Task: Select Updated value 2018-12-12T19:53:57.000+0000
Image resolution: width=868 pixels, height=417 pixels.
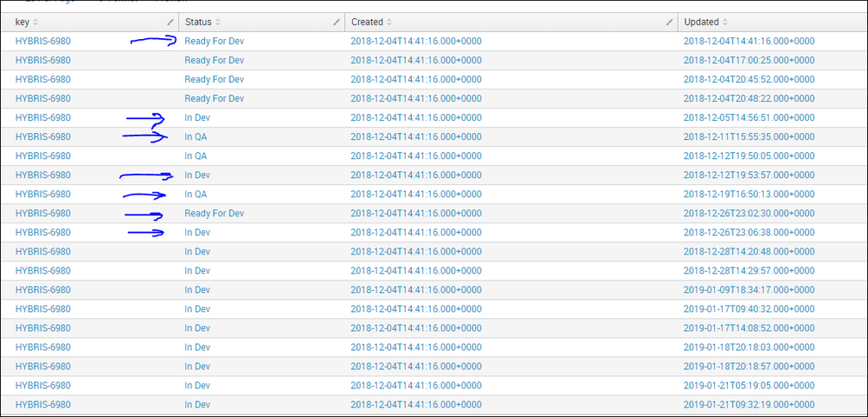Action: 749,175
